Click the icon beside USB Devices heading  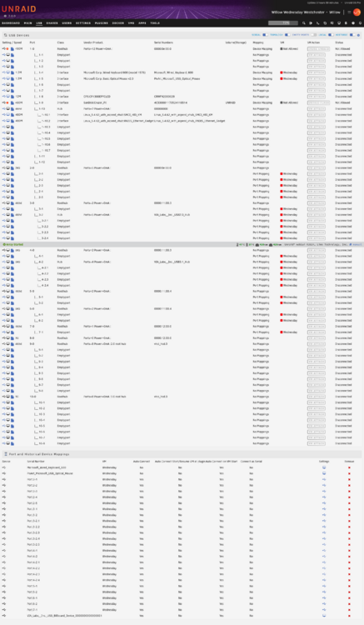(x=5, y=35)
